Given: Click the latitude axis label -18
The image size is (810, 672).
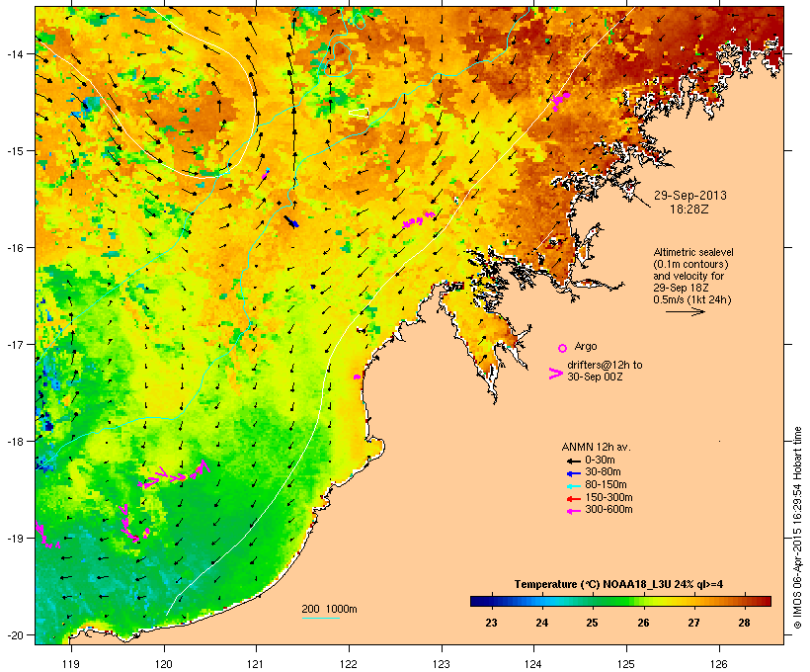Looking at the screenshot, I should 14,442.
